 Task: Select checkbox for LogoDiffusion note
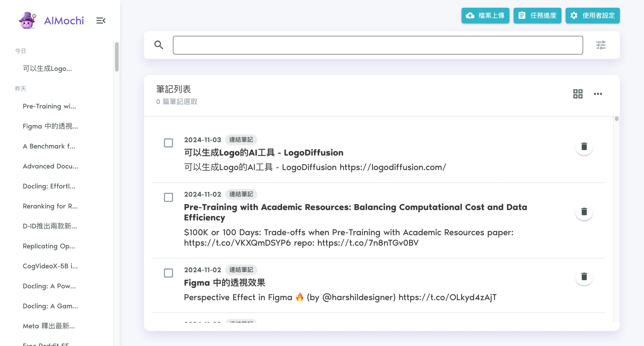pyautogui.click(x=168, y=143)
